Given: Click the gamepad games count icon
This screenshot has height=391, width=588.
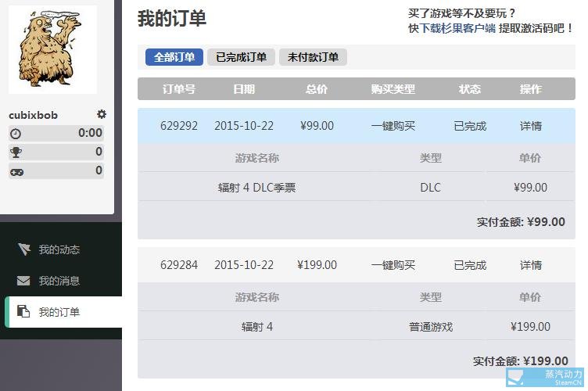Looking at the screenshot, I should (16, 172).
